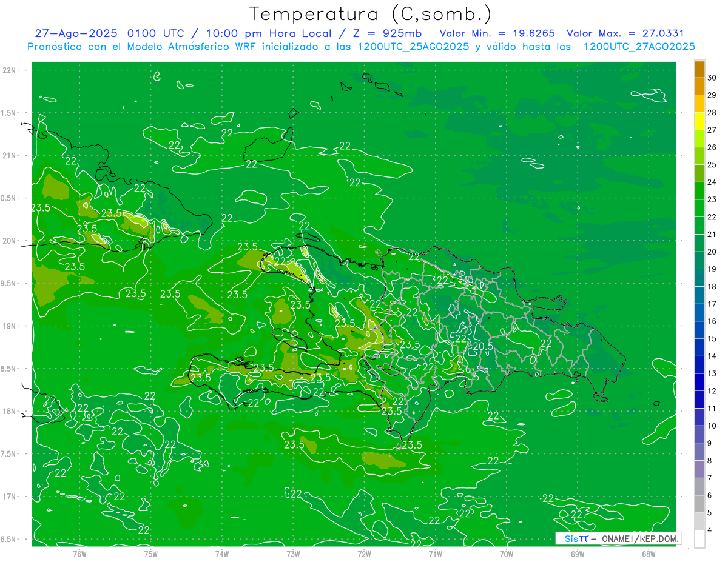Click the "76W" longitude axis label

(x=79, y=554)
